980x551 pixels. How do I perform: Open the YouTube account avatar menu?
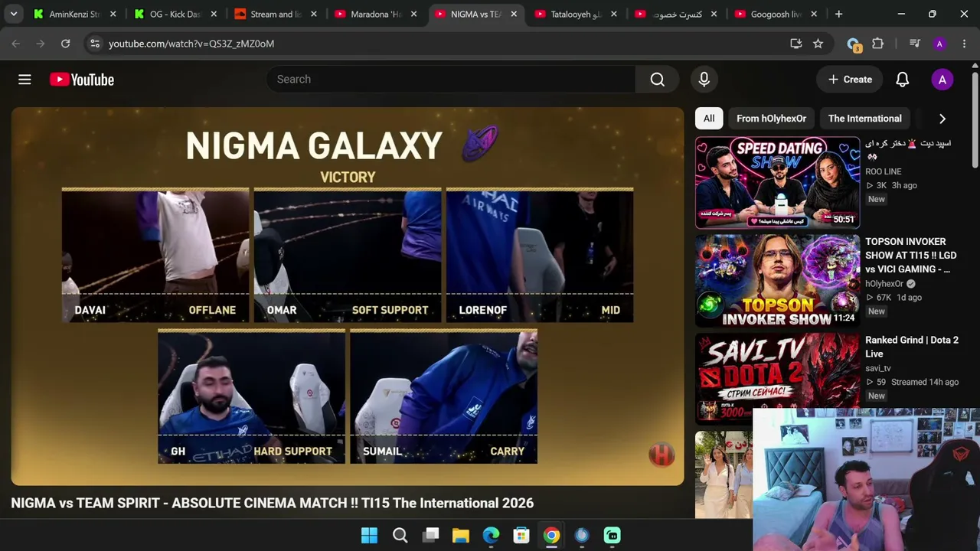(x=942, y=80)
